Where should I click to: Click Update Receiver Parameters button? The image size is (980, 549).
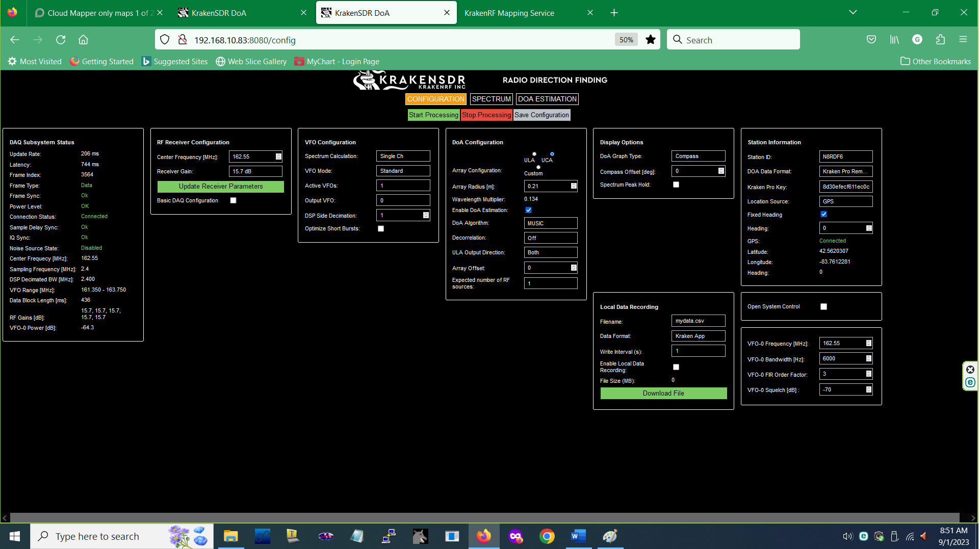(221, 187)
